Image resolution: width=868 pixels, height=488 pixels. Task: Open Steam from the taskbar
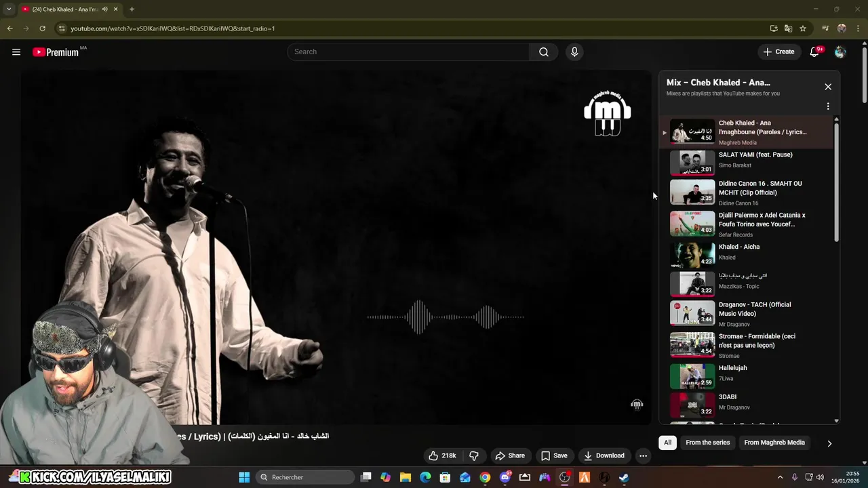pyautogui.click(x=624, y=477)
